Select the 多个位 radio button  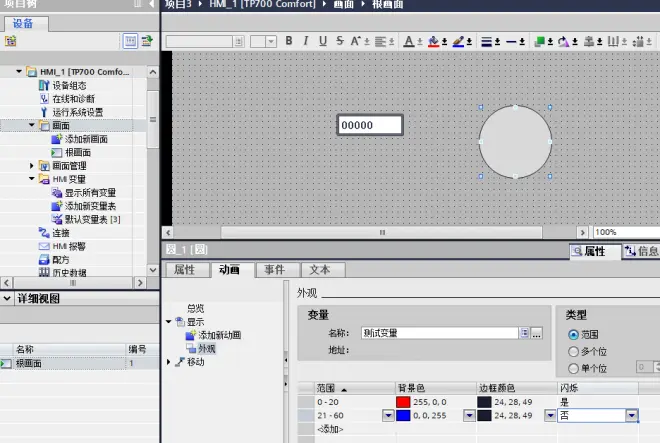tap(573, 352)
